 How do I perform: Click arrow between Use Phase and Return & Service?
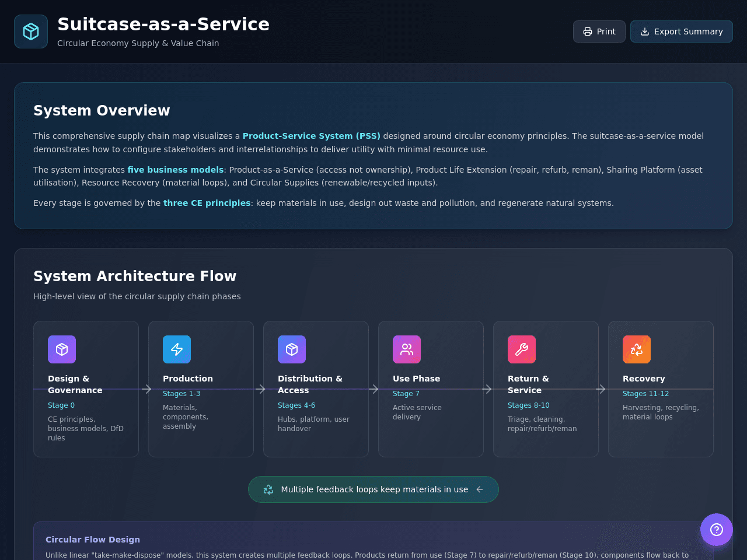coord(487,389)
